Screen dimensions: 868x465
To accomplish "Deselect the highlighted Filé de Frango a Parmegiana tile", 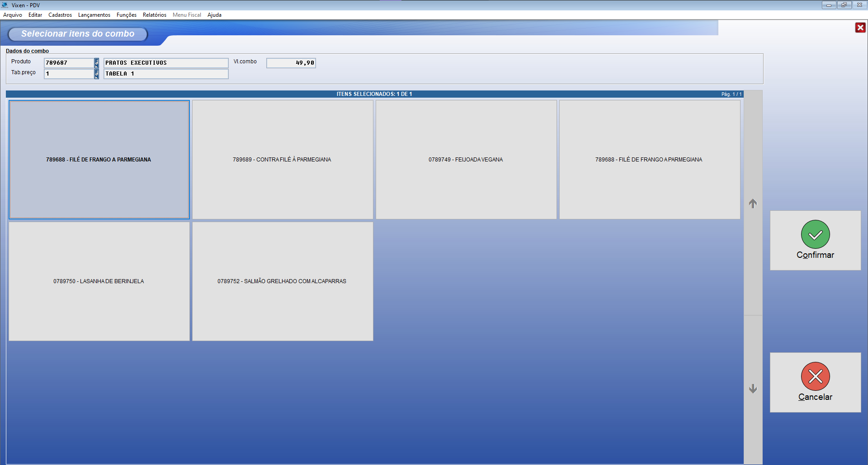I will coord(99,160).
